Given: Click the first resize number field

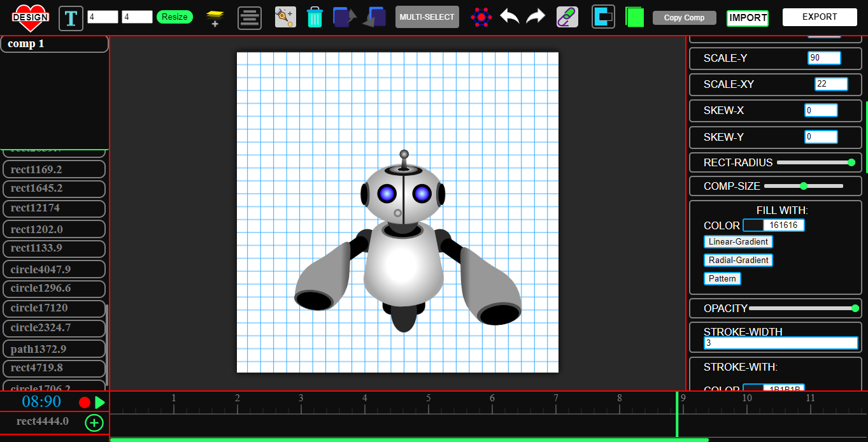Looking at the screenshot, I should [x=103, y=17].
